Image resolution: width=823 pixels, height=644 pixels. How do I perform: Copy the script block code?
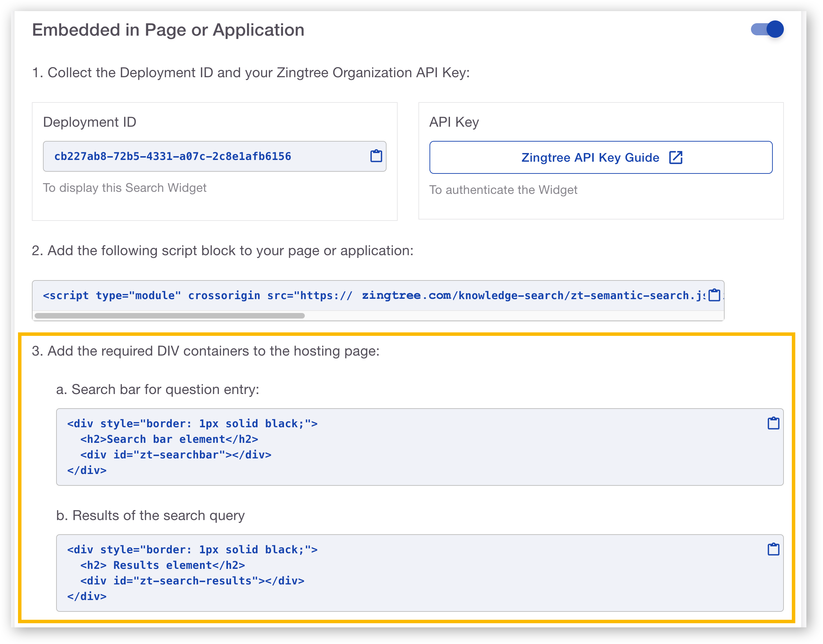click(x=714, y=295)
